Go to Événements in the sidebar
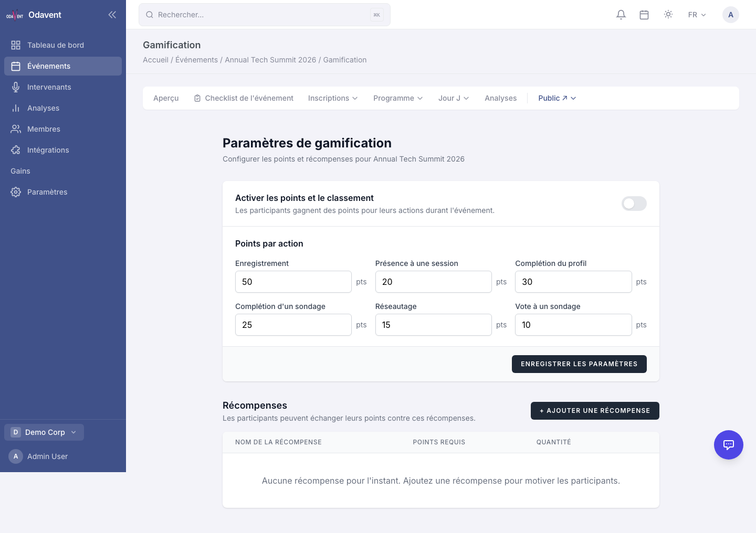 [x=63, y=66]
